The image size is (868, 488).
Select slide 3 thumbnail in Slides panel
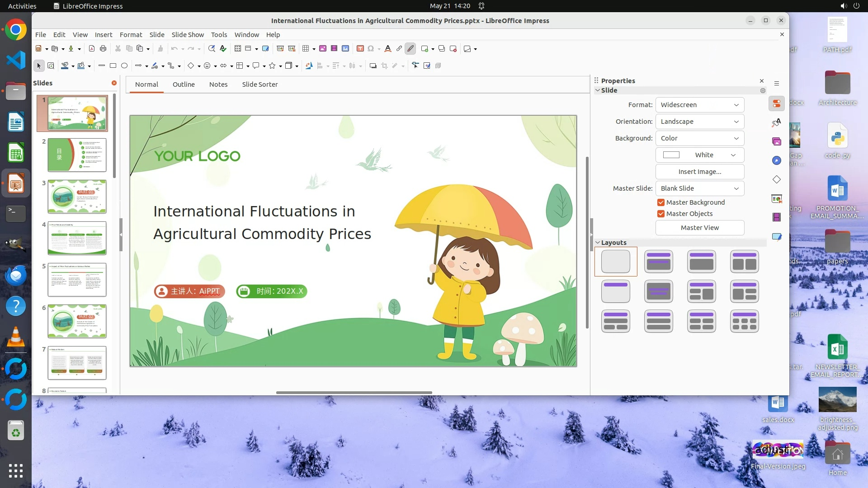click(x=77, y=197)
